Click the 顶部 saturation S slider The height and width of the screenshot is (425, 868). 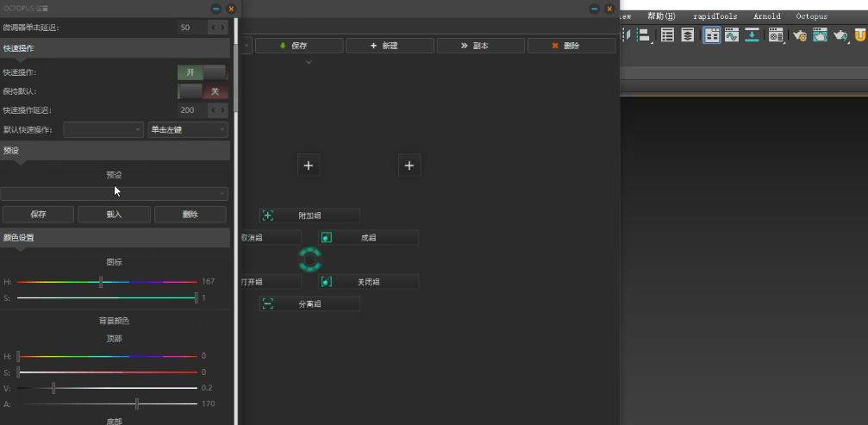107,372
